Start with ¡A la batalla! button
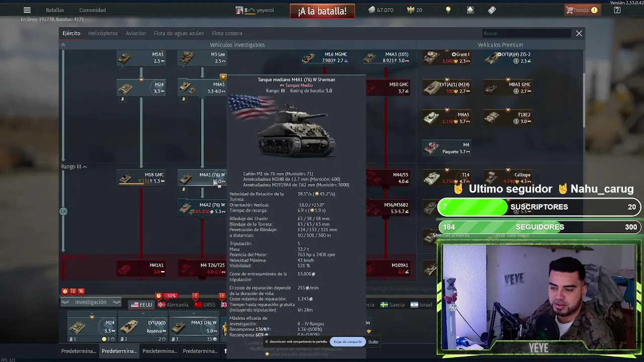The height and width of the screenshot is (362, 644). coord(322,11)
